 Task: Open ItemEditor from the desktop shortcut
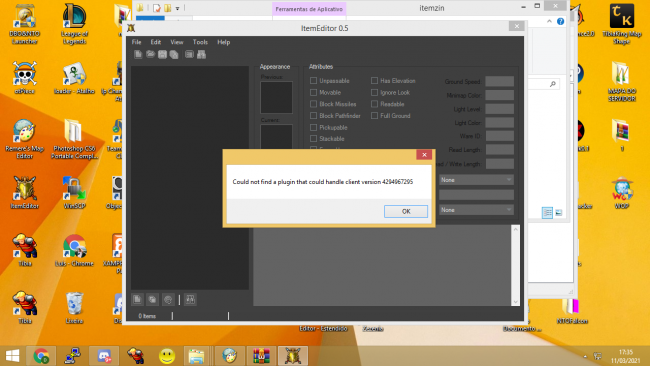click(x=24, y=192)
